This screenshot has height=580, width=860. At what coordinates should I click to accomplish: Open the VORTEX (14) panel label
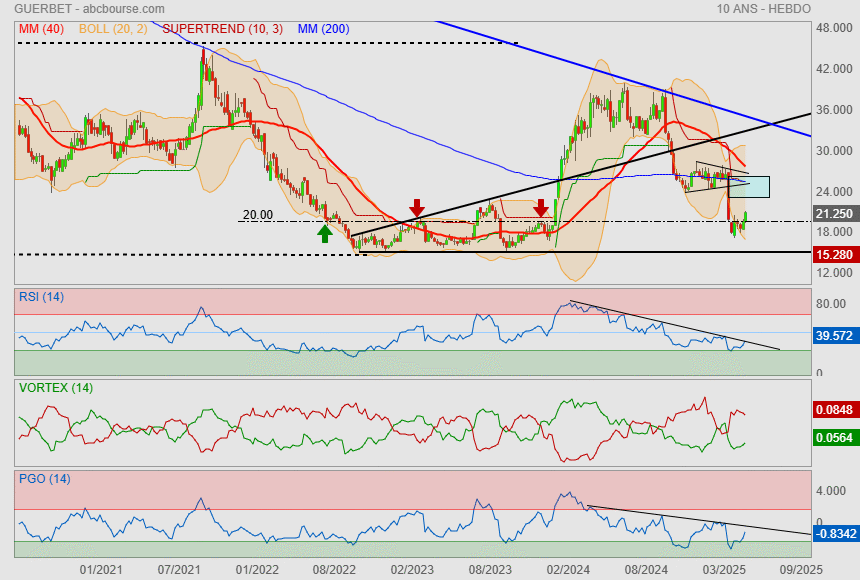click(x=55, y=387)
